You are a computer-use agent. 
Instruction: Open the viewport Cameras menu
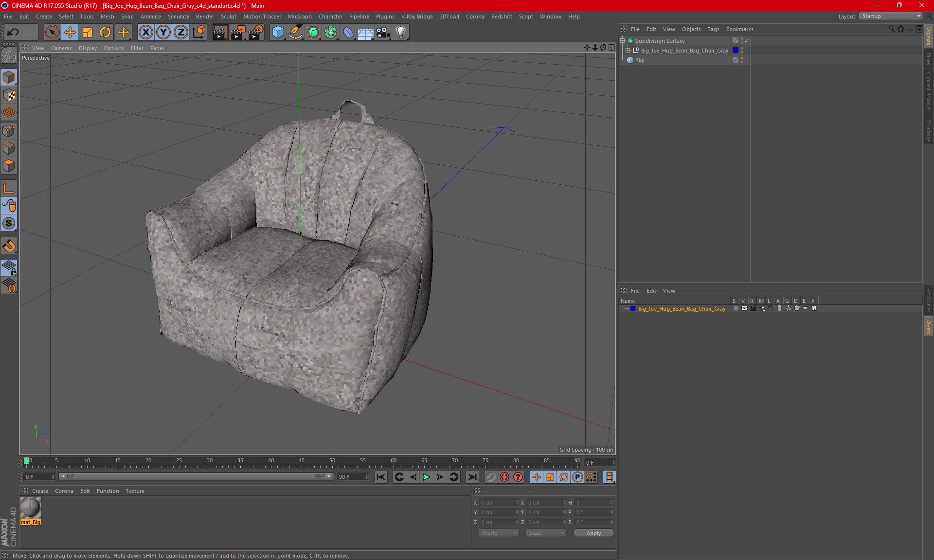pyautogui.click(x=61, y=48)
